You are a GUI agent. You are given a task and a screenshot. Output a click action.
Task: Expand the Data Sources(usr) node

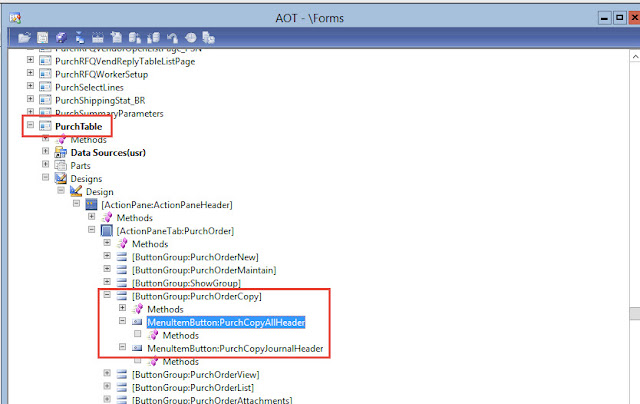[45, 151]
